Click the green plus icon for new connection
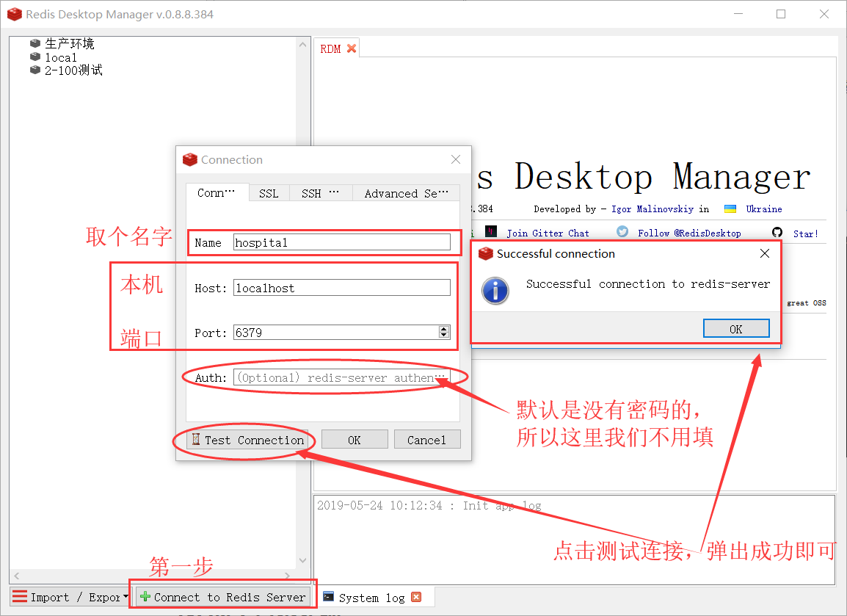 [145, 597]
